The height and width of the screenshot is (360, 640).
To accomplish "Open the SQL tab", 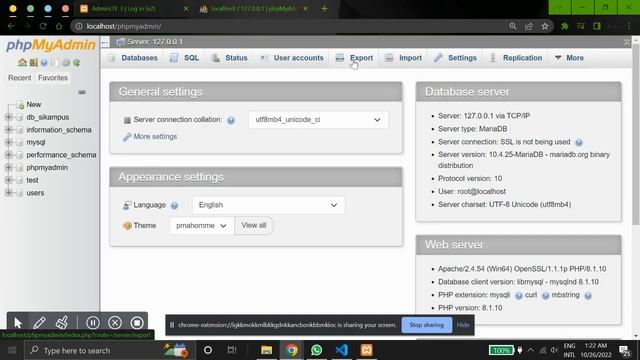I will (184, 58).
